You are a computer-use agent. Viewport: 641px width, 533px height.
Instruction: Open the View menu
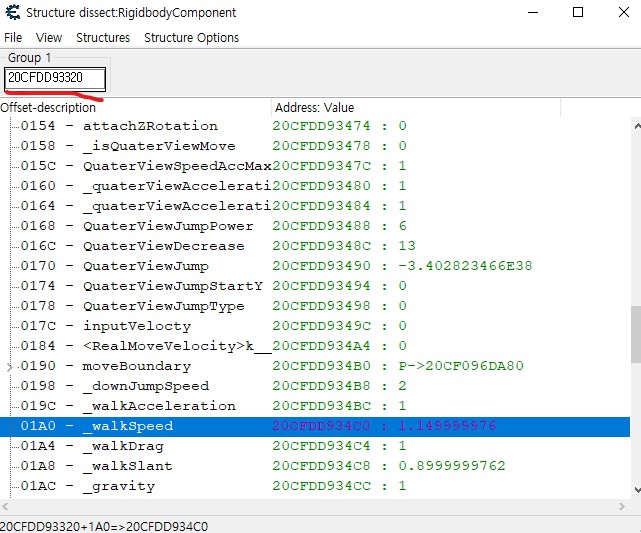[x=49, y=37]
